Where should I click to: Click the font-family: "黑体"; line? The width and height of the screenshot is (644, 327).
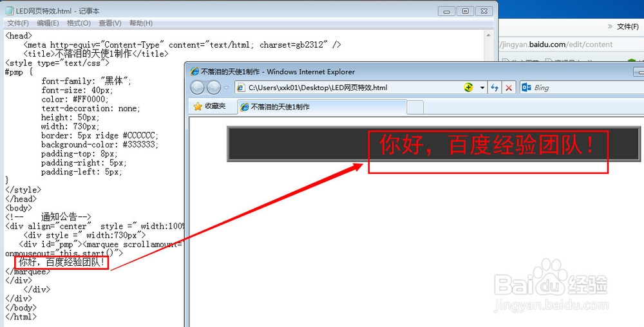(x=86, y=81)
